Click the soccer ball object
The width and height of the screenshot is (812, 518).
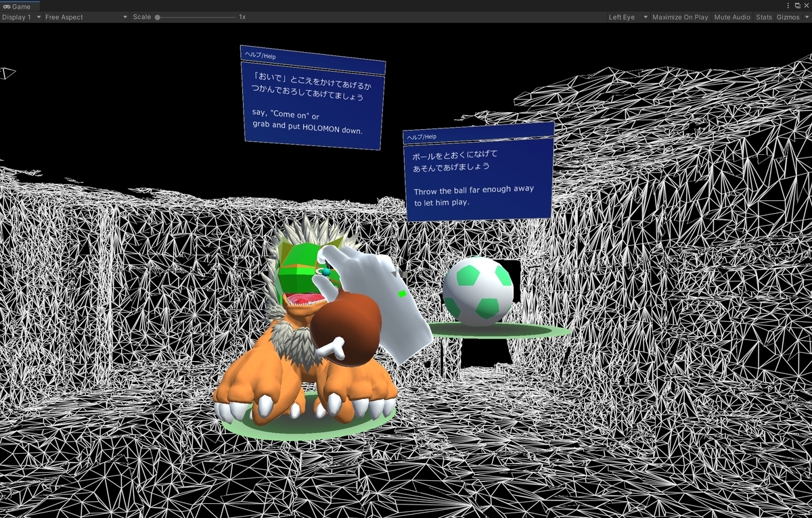[x=478, y=291]
